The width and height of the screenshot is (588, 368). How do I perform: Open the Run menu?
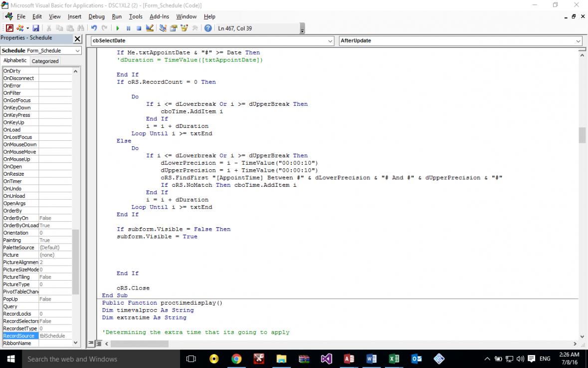point(117,16)
